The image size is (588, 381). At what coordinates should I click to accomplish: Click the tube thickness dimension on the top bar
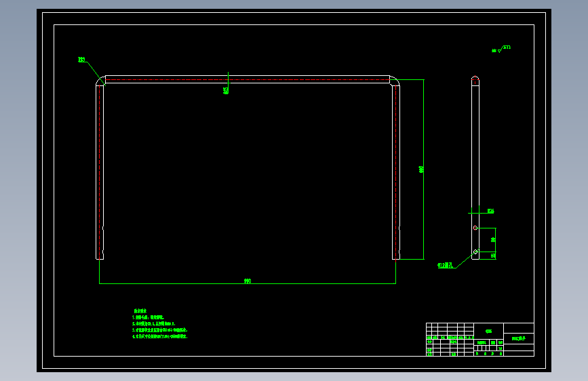tap(226, 90)
